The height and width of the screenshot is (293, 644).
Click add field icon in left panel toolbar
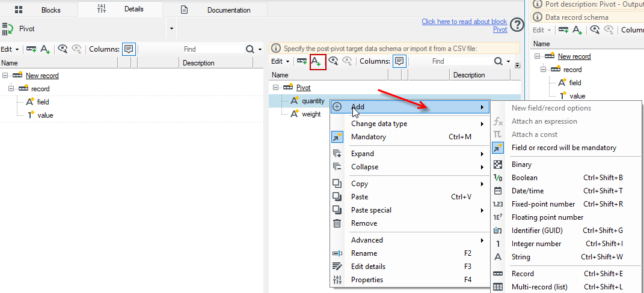[44, 49]
